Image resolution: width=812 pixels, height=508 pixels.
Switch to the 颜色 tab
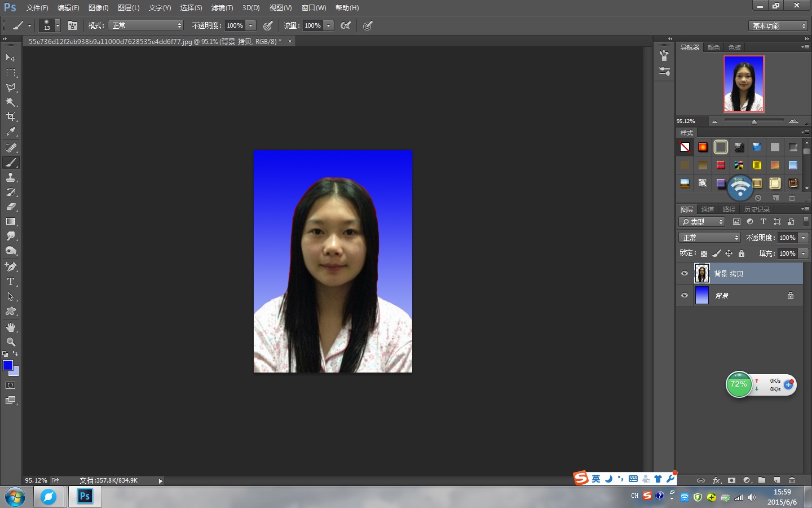point(714,47)
